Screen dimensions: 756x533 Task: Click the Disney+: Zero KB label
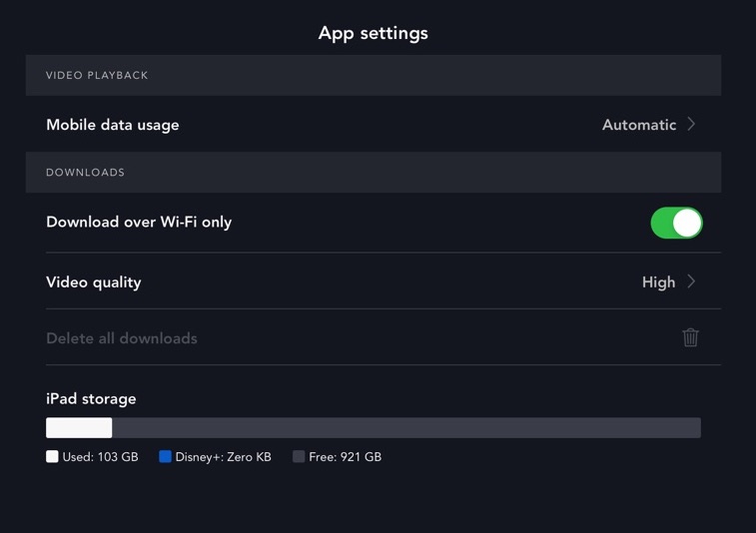point(223,457)
